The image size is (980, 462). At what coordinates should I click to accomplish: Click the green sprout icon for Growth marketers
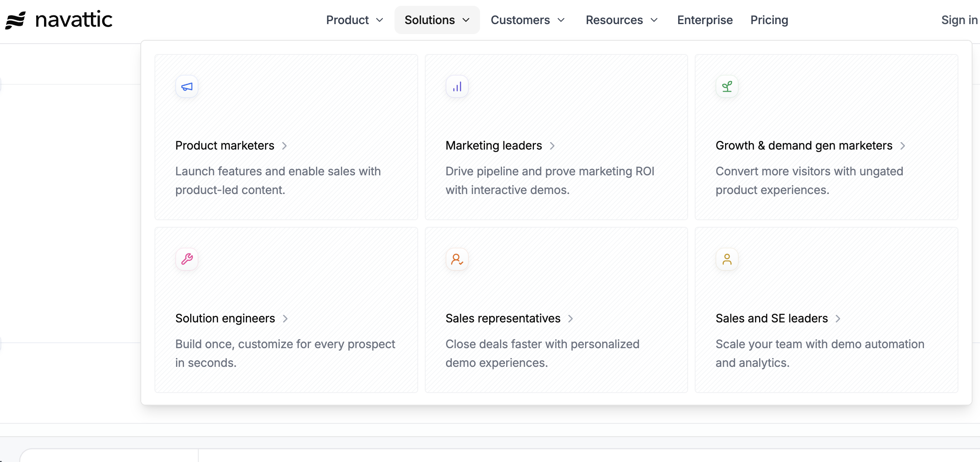click(x=727, y=86)
